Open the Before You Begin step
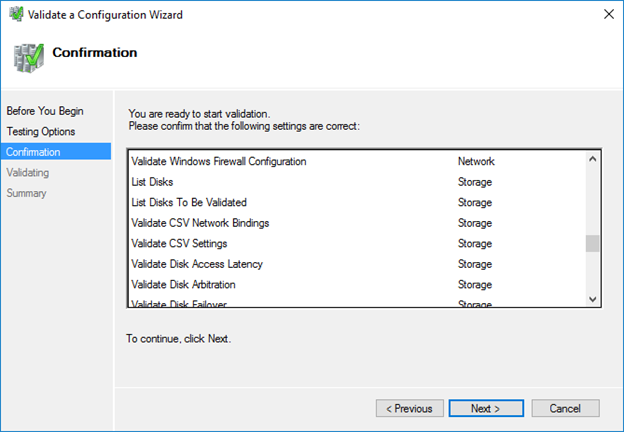 click(x=45, y=111)
